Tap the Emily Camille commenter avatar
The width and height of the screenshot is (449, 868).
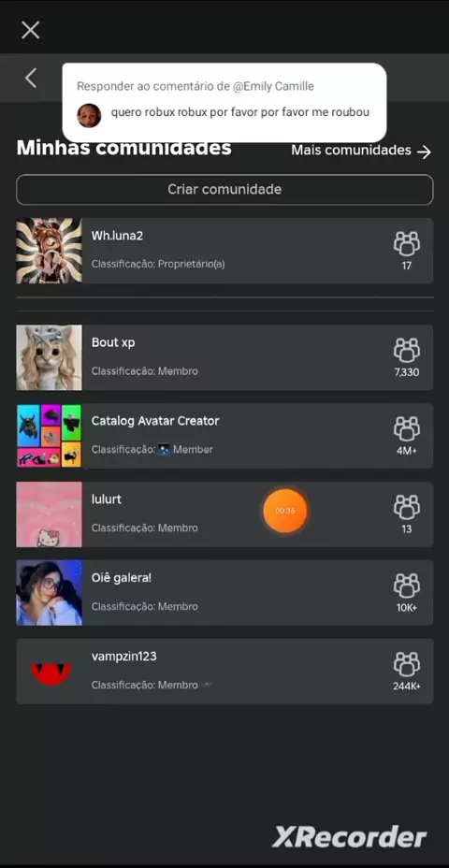(x=89, y=116)
